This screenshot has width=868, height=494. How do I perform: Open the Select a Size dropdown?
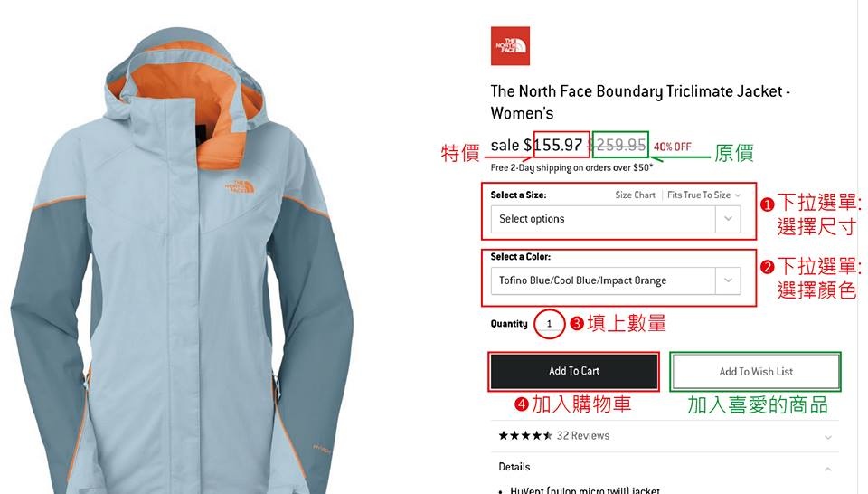pos(616,219)
